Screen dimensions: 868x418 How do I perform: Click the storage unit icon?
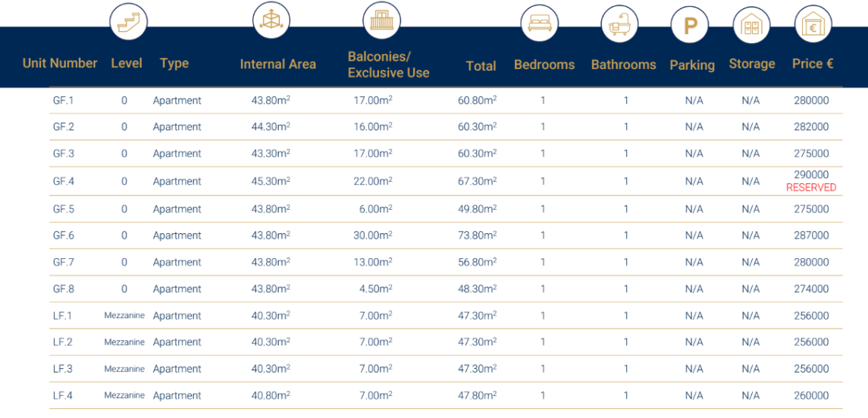coord(751,26)
